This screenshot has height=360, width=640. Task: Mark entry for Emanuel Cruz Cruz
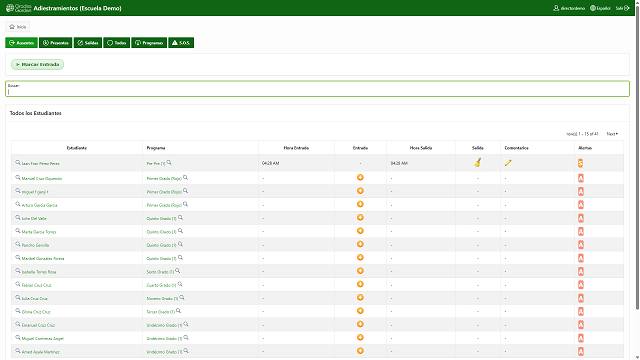tap(360, 324)
